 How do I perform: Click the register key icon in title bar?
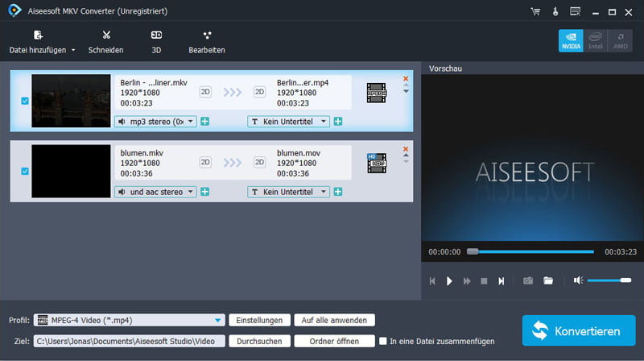555,11
